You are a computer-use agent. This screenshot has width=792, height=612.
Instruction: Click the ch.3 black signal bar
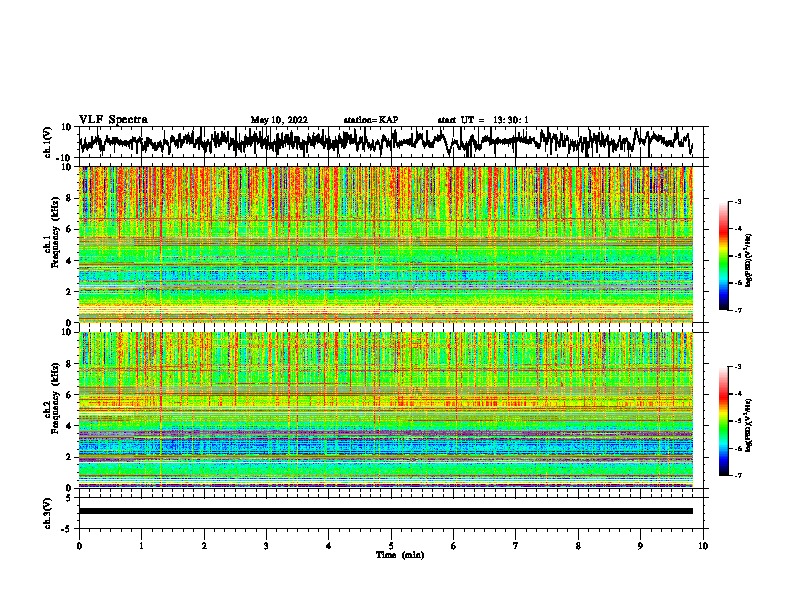tap(386, 511)
